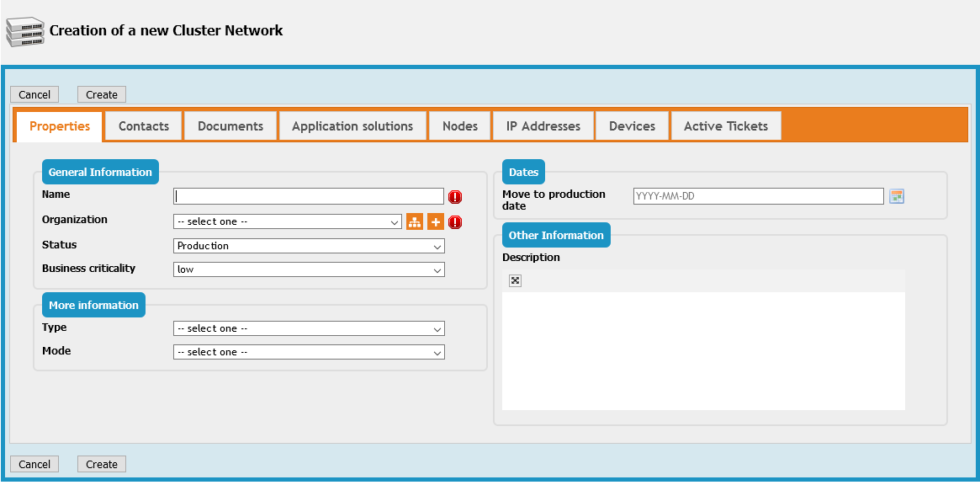Click the Description fullscreen expand icon
The height and width of the screenshot is (485, 980).
tap(516, 280)
